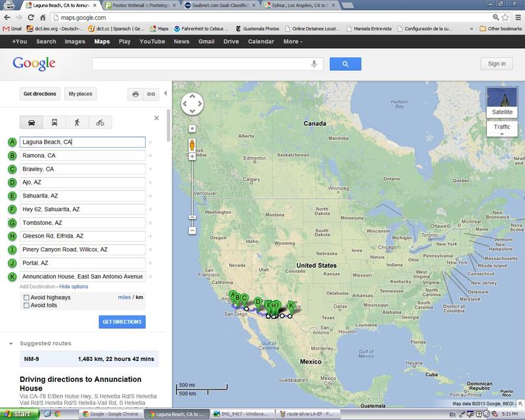Click the Add Destination link

[x=37, y=287]
